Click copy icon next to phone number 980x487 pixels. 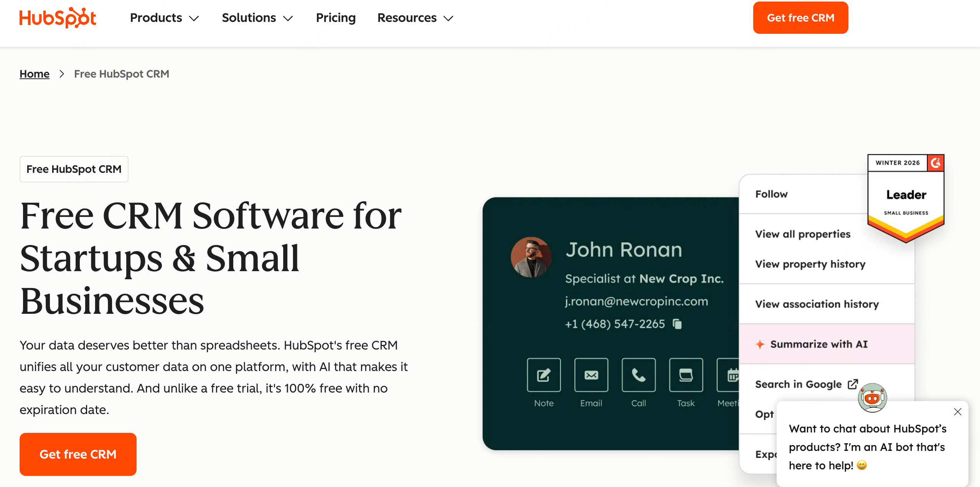point(677,324)
